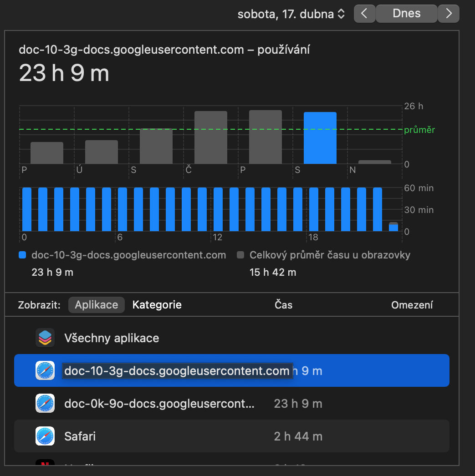Click the Tuesday (Ú) bar in weekly chart
Image resolution: width=475 pixels, height=476 pixels.
(x=102, y=152)
